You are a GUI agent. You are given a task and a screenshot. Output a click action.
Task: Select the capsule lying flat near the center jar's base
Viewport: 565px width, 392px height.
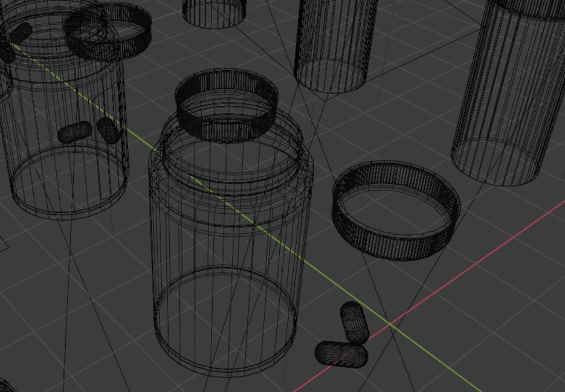click(x=341, y=354)
